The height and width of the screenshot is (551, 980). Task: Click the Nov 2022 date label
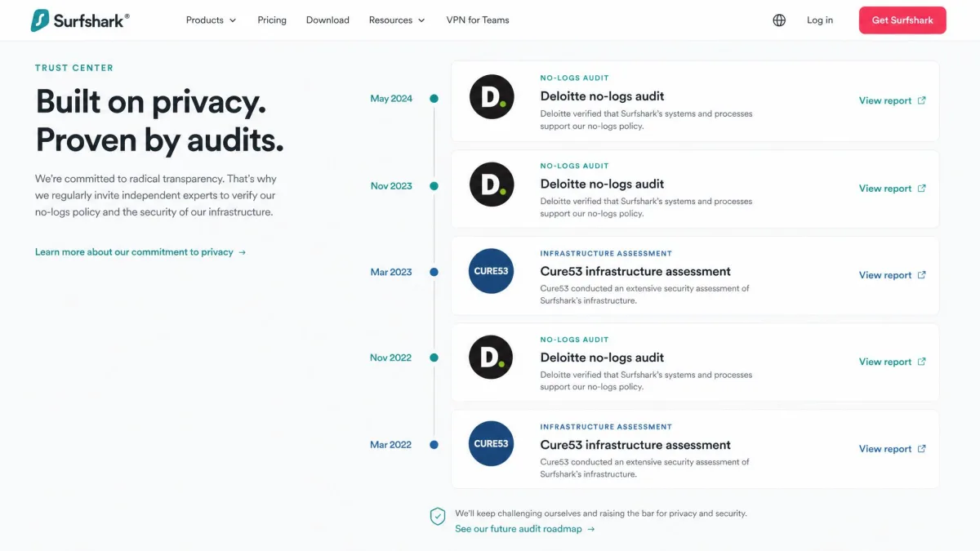[391, 358]
